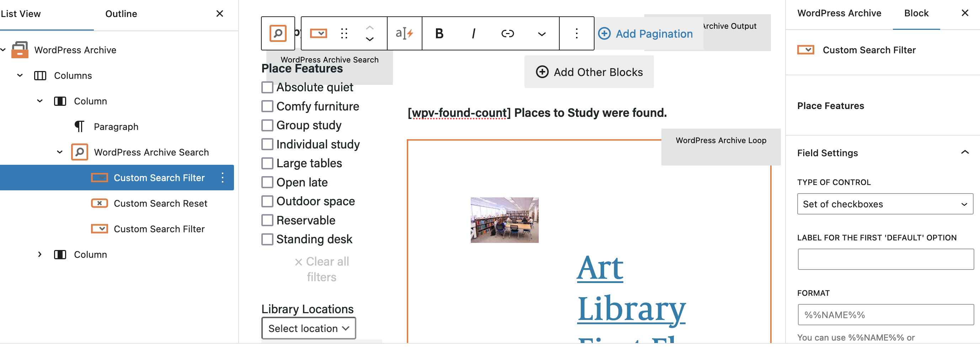The image size is (980, 348).
Task: Switch to the List View tab
Action: click(x=21, y=14)
